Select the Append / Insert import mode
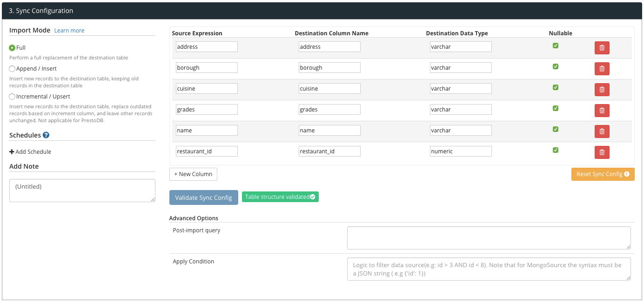The height and width of the screenshot is (302, 644). pyautogui.click(x=12, y=69)
